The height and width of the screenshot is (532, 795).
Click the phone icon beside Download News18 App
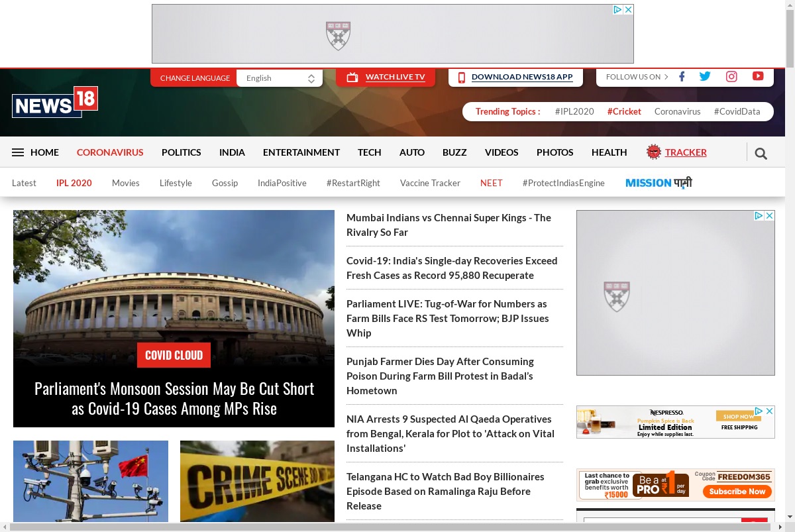click(462, 78)
